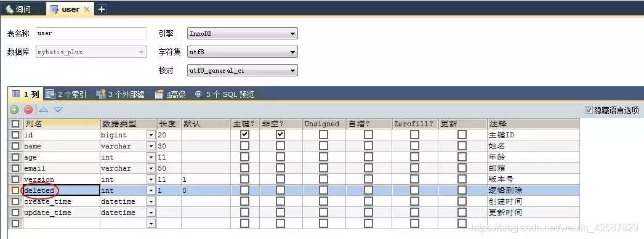The width and height of the screenshot is (644, 239).
Task: Enable auto increment for id row
Action: tap(368, 134)
